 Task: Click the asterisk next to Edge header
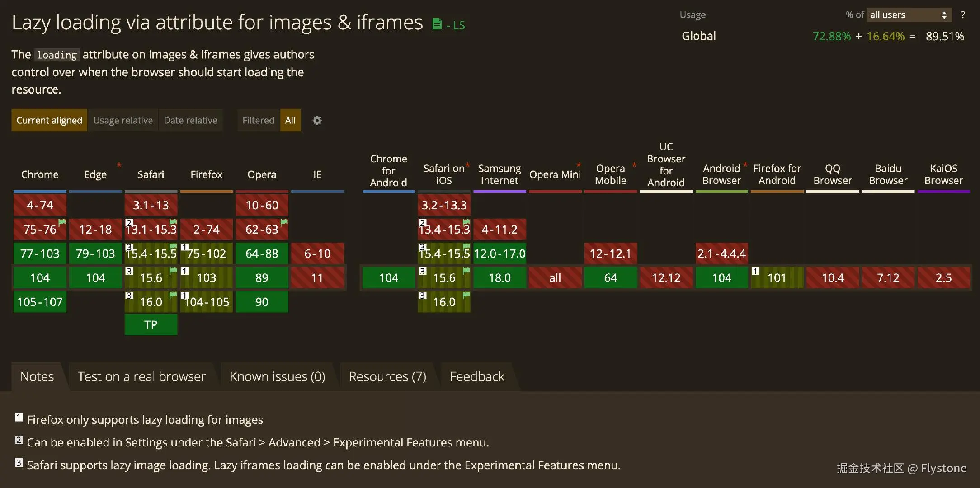[x=119, y=165]
